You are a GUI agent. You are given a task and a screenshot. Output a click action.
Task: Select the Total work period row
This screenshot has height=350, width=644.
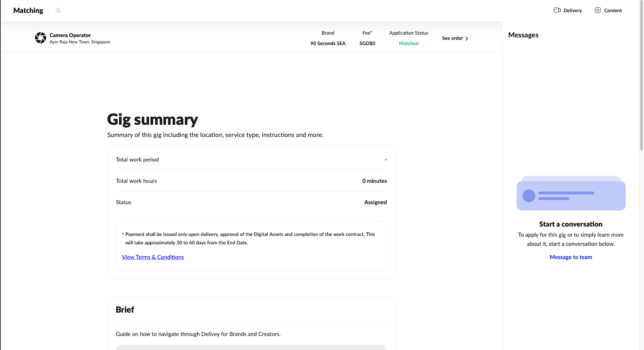[251, 160]
